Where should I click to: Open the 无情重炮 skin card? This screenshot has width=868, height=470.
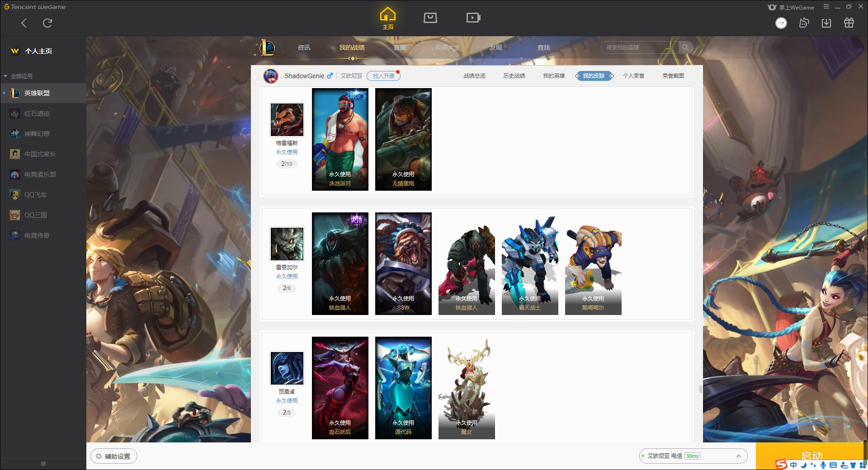[x=403, y=139]
